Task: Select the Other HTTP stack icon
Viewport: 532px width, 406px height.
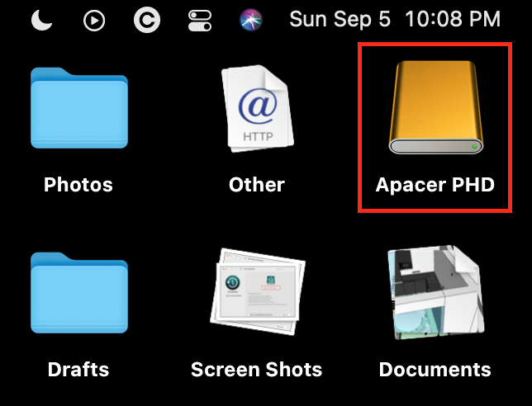Action: (257, 108)
